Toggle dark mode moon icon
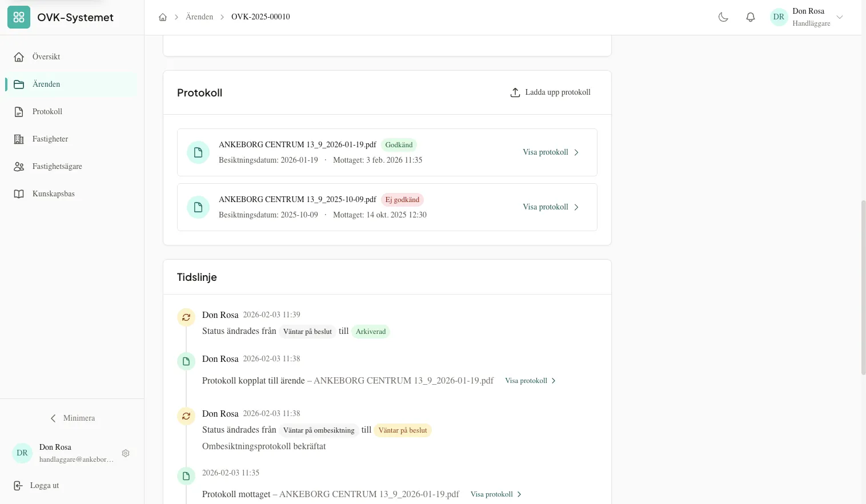The image size is (866, 504). [x=723, y=17]
